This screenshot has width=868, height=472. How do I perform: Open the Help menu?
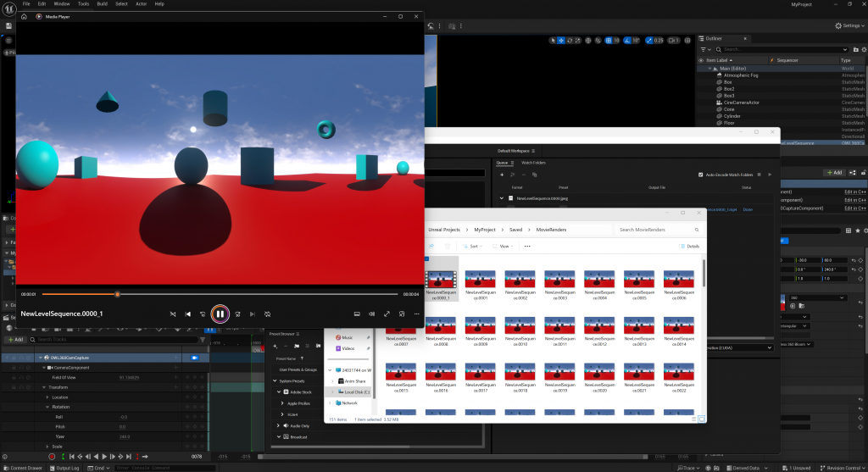coord(159,4)
